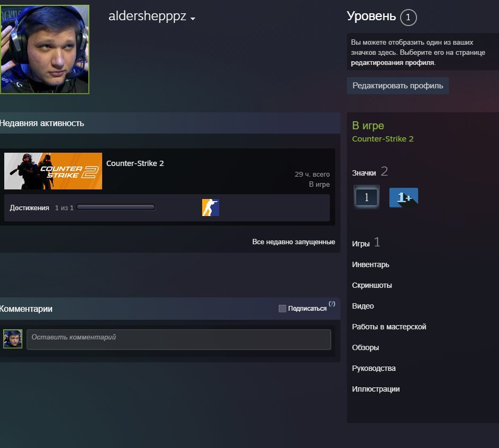Screen dimensions: 499x448
Task: Click Редактировать профиль button
Action: coord(398,86)
